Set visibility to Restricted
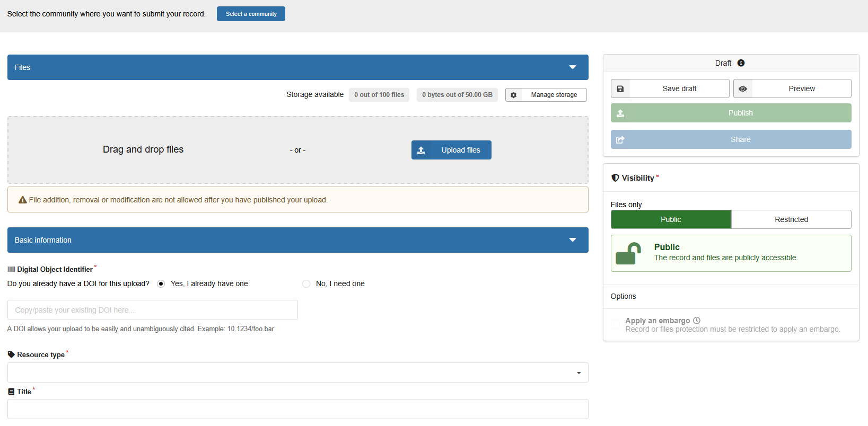 point(791,219)
